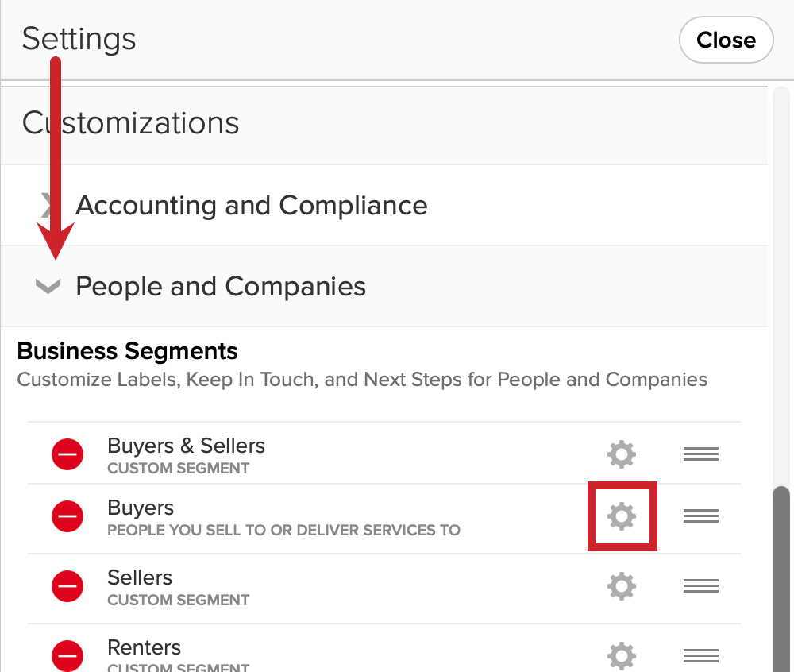Viewport: 794px width, 672px height.
Task: Open settings gear for Buyers segment
Action: click(622, 516)
